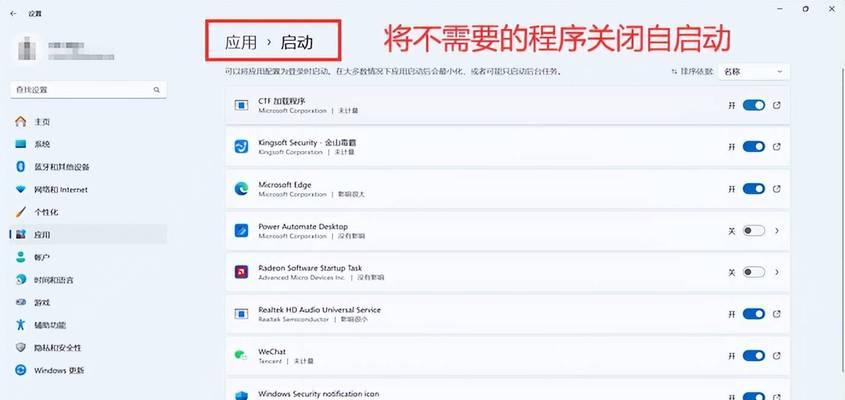This screenshot has height=400, width=845.
Task: Open Windows 更新 page
Action: point(59,371)
